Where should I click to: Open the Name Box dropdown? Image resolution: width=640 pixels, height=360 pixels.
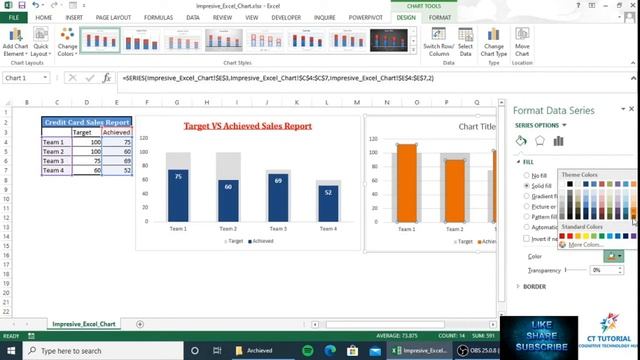click(x=45, y=78)
